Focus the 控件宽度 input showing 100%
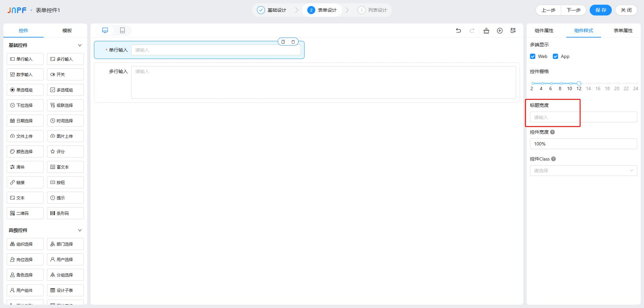This screenshot has width=644, height=308. (x=584, y=144)
